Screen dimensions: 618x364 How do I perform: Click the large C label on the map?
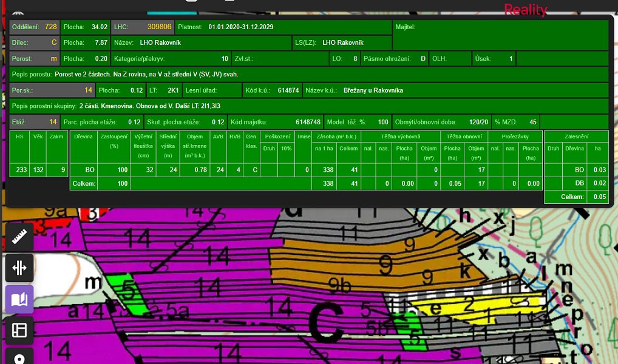point(326,323)
